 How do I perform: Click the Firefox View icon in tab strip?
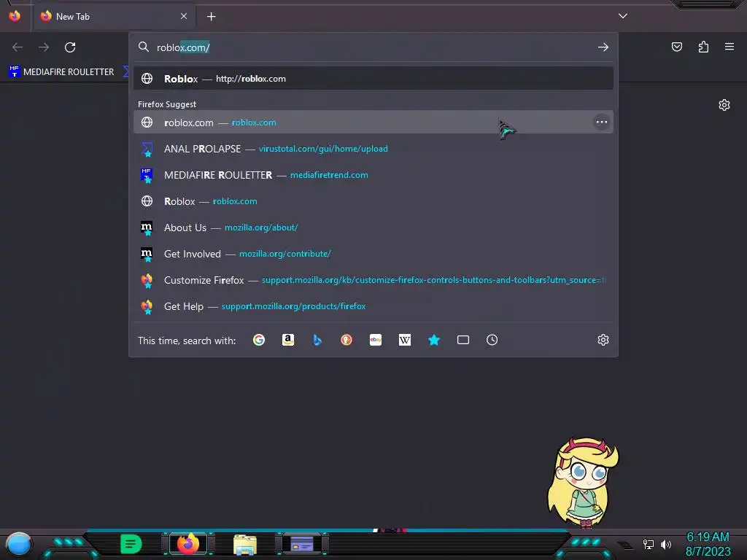coord(15,16)
